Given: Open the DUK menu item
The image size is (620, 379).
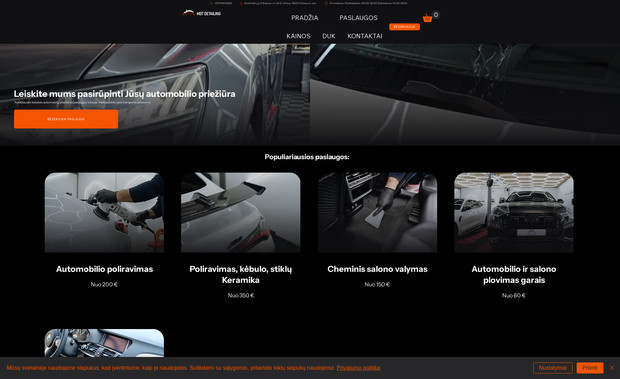Looking at the screenshot, I should [x=329, y=36].
